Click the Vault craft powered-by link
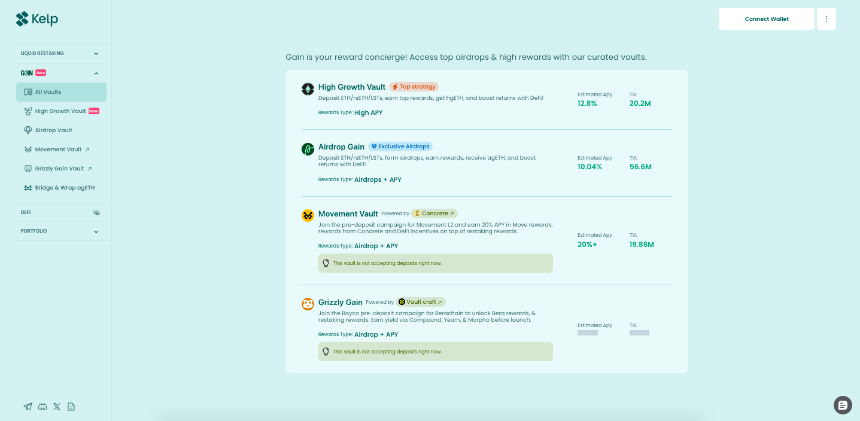Image resolution: width=860 pixels, height=421 pixels. pos(421,302)
